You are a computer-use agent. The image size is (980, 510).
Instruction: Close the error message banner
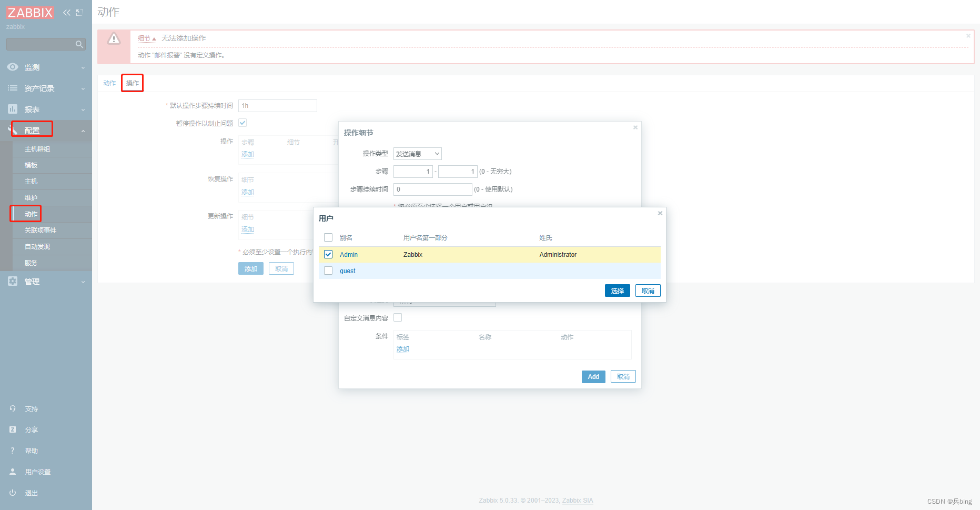[968, 36]
